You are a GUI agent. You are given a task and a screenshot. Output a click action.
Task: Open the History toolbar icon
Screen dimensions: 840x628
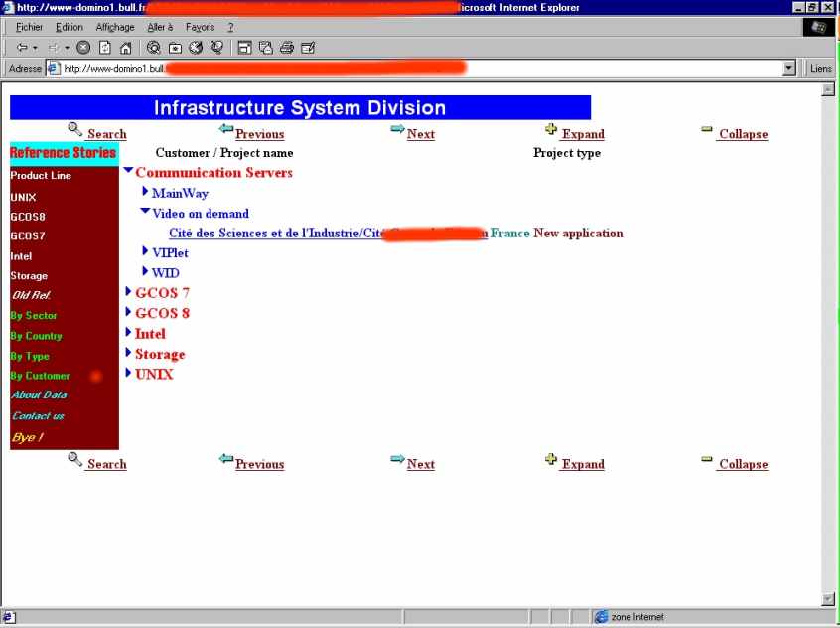pyautogui.click(x=196, y=48)
